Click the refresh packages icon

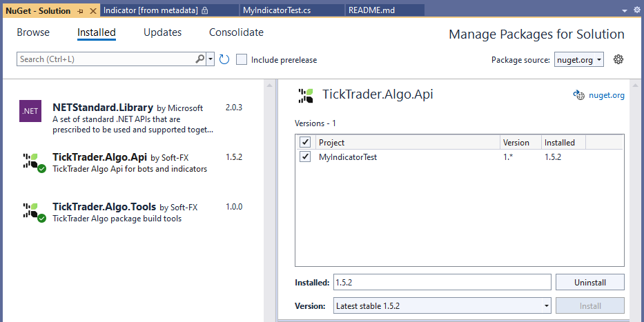coord(224,59)
